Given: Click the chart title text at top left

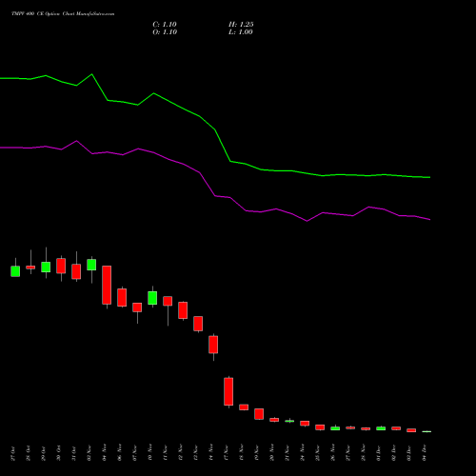Looking at the screenshot, I should pos(63,14).
